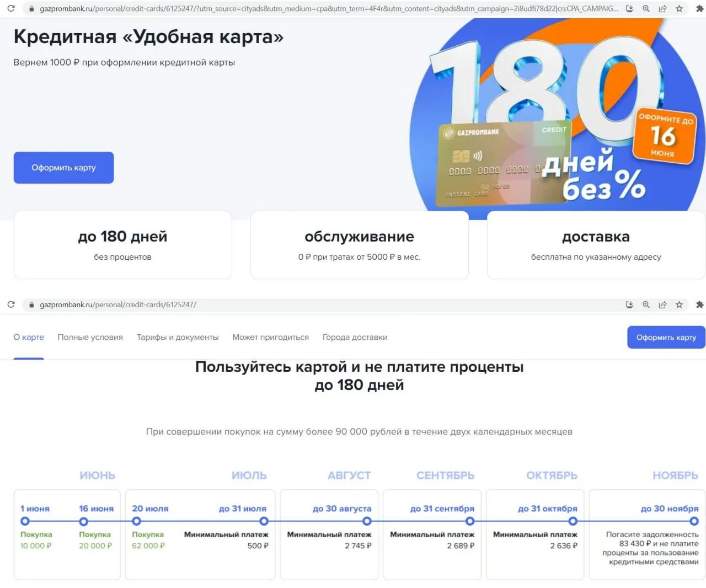This screenshot has width=706, height=588.
Task: Click lock icon beside short credit-cards/6125247/ URL
Action: pyautogui.click(x=31, y=304)
